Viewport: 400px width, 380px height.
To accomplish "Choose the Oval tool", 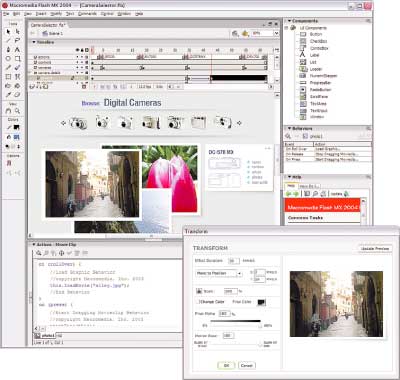I will click(8, 59).
